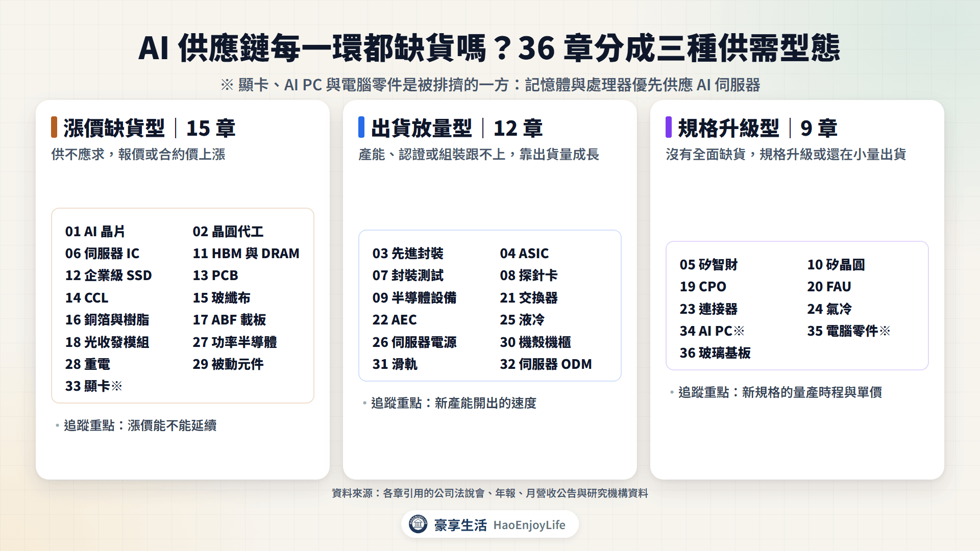
Task: Click the item 08 探針卡
Action: tap(529, 275)
